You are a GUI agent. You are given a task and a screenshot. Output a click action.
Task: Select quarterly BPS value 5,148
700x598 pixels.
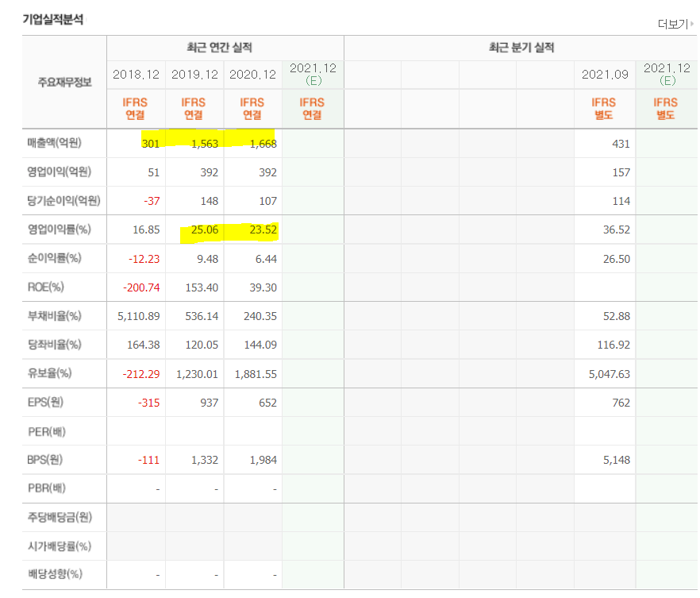[617, 460]
